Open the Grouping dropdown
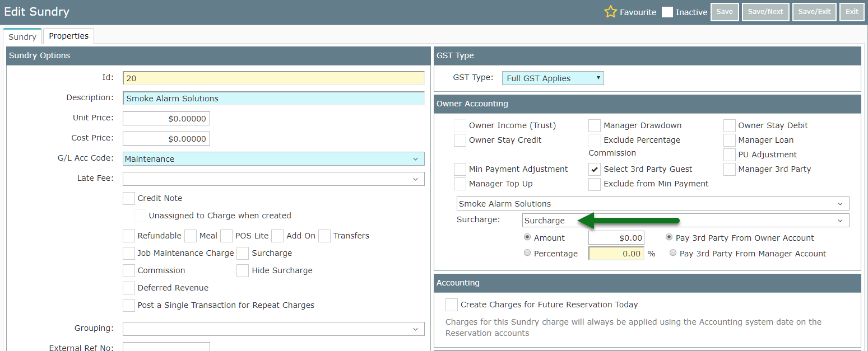 pyautogui.click(x=273, y=329)
